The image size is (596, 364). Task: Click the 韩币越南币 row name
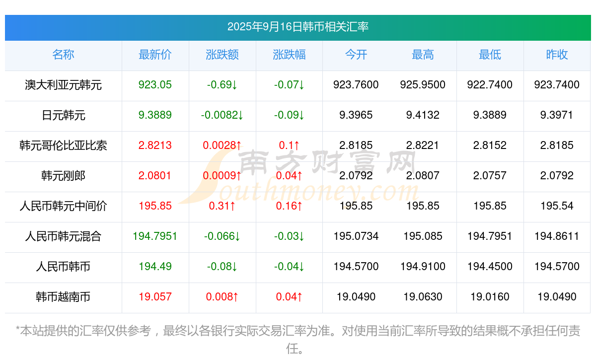[63, 297]
